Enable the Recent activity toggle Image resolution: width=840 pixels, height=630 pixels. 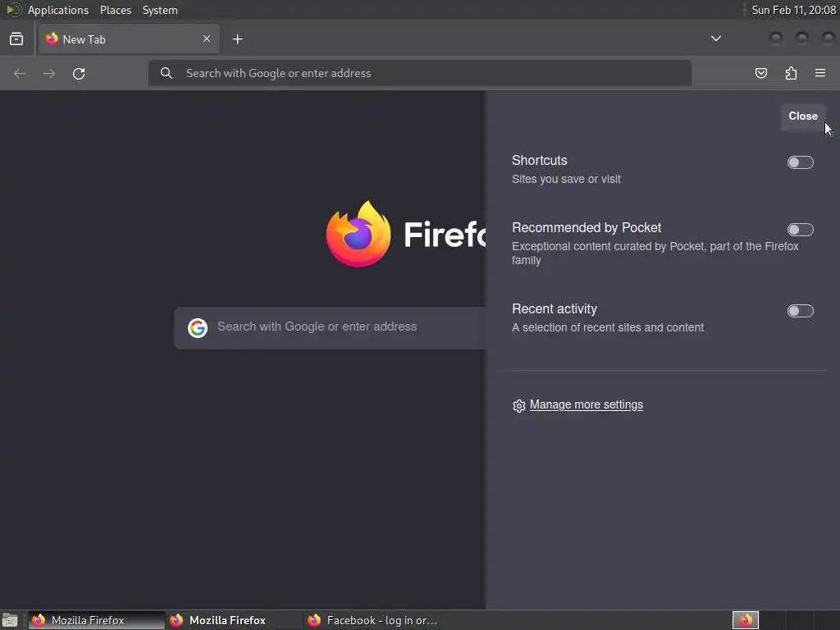801,311
